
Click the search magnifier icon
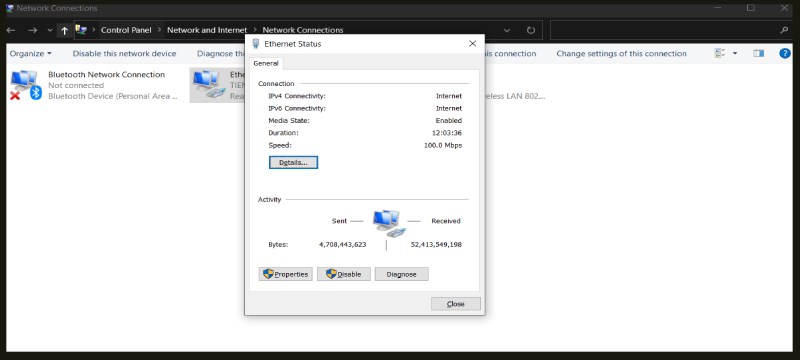pyautogui.click(x=784, y=31)
